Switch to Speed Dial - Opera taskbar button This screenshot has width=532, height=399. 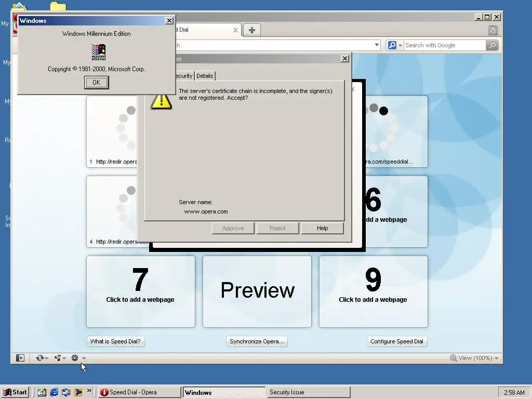140,393
